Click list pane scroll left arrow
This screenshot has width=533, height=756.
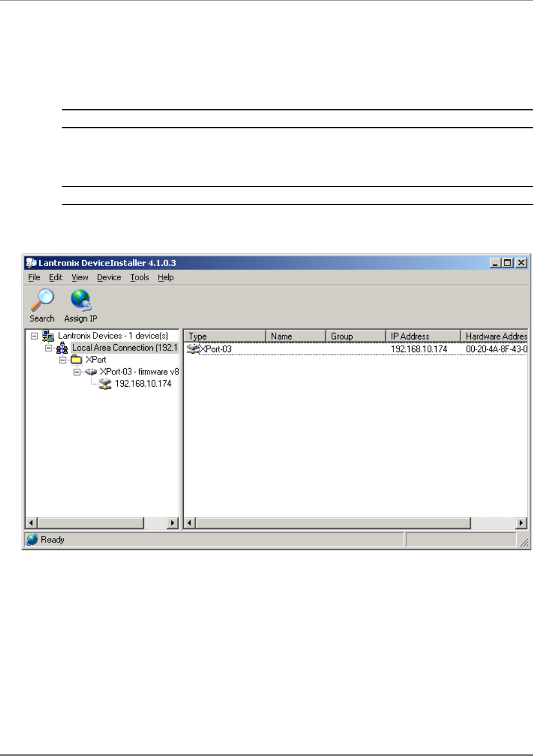[x=191, y=523]
